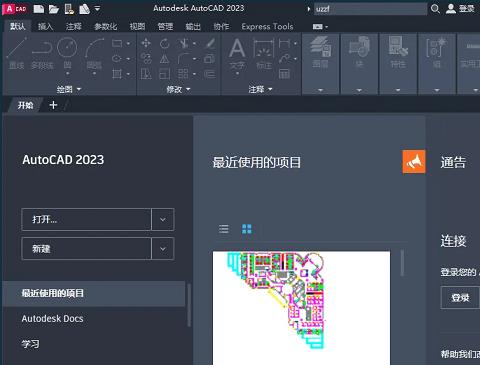
Task: Select the 直线 (Line) tool
Action: click(17, 53)
